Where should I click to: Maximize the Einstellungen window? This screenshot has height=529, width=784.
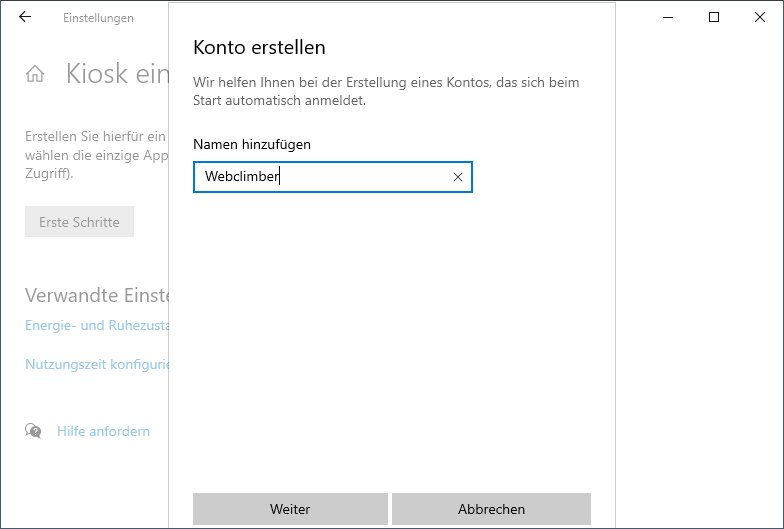coord(714,17)
